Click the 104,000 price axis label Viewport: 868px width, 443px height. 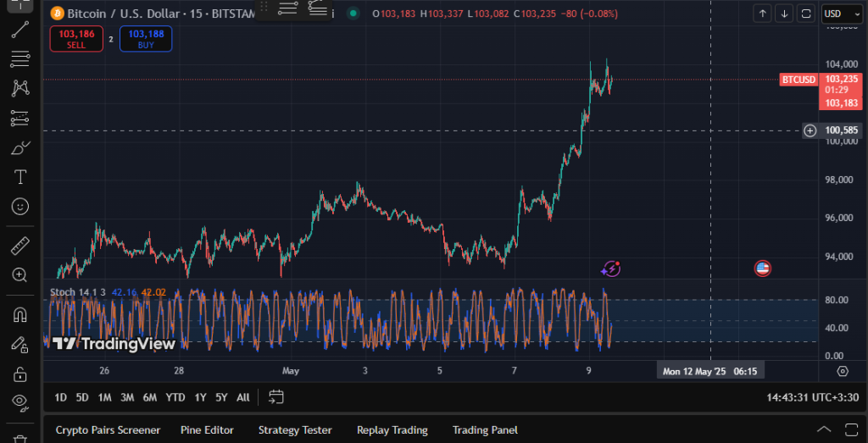(842, 64)
